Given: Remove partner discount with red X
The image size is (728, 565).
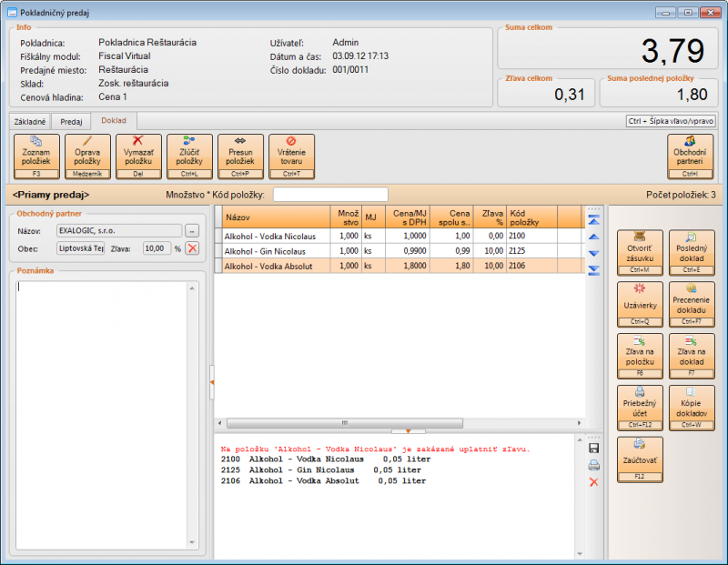Looking at the screenshot, I should [x=192, y=248].
